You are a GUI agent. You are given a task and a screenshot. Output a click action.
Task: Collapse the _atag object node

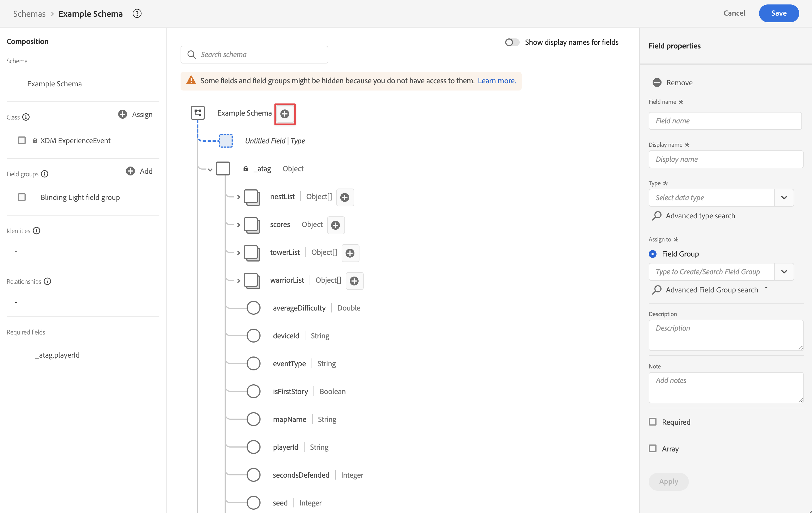210,170
